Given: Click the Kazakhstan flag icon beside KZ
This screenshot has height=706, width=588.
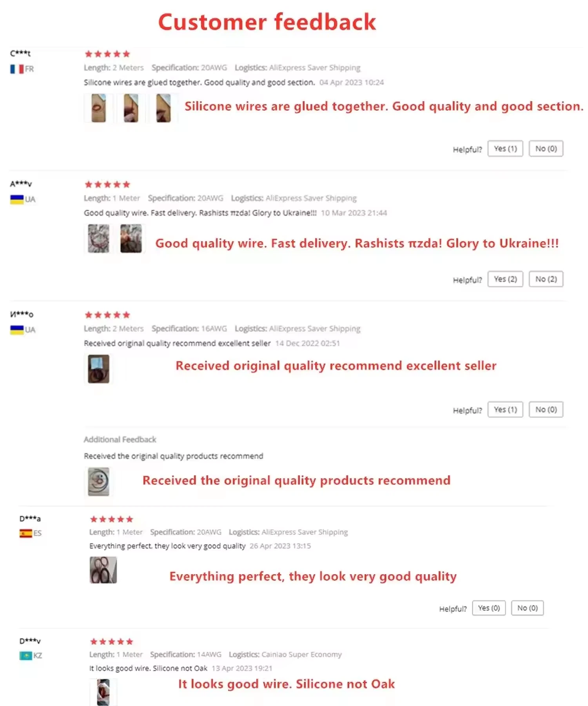Looking at the screenshot, I should tap(26, 656).
